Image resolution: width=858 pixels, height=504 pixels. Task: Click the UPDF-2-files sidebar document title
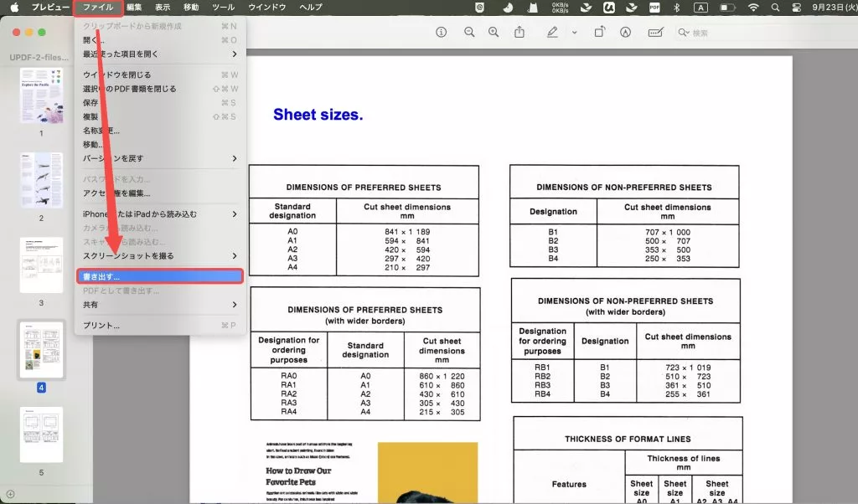click(x=39, y=58)
